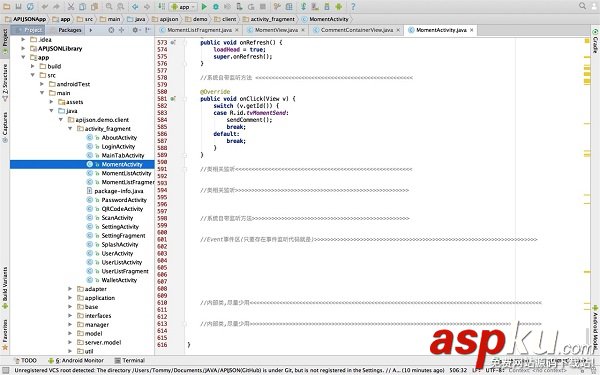The width and height of the screenshot is (600, 375).
Task: Toggle the Gradle tool window
Action: [595, 41]
